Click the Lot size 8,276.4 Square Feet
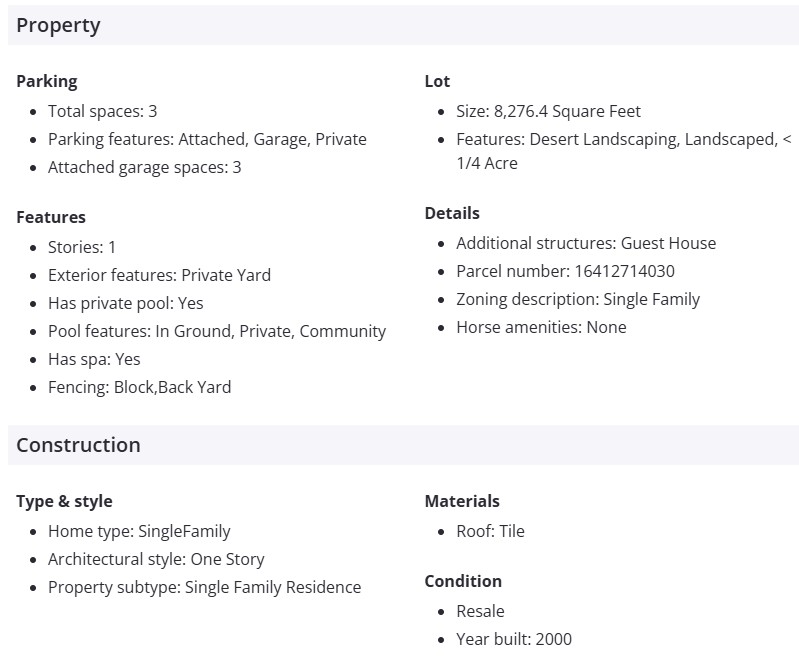Screen dimensions: 799x661 click(x=548, y=111)
